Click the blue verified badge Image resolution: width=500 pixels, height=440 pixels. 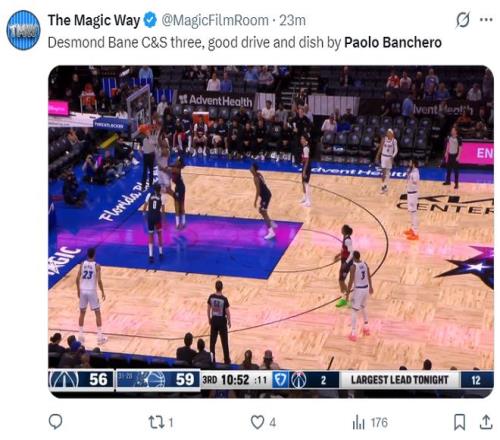click(150, 20)
